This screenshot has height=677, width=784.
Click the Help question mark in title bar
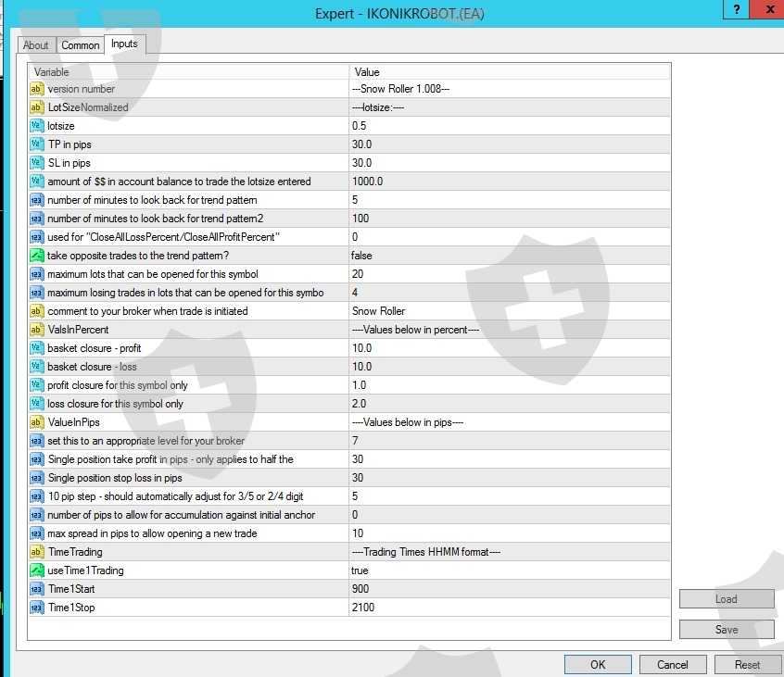(737, 9)
